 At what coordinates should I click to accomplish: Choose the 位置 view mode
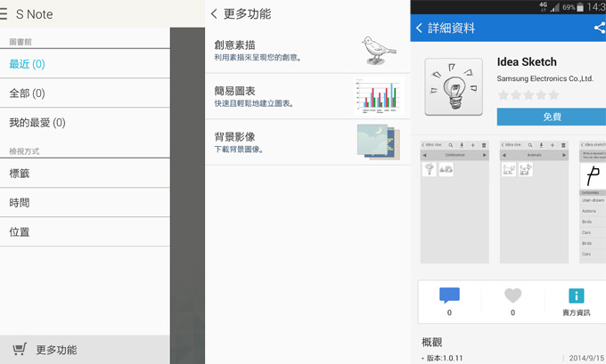20,232
